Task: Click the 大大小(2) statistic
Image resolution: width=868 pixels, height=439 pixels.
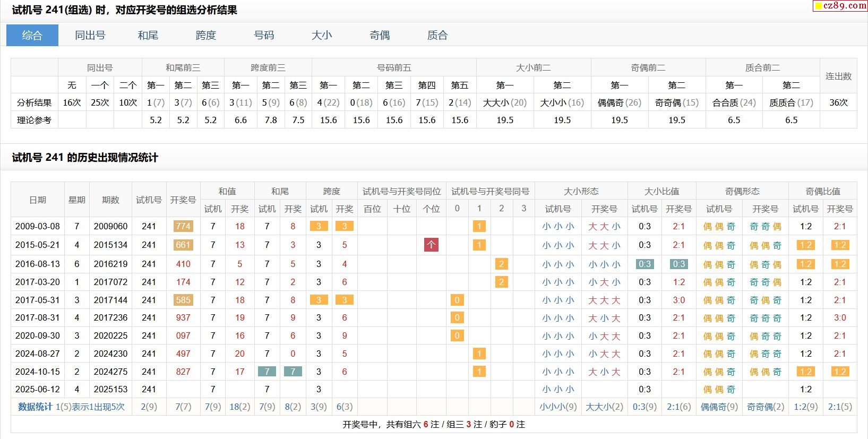Action: [x=604, y=407]
